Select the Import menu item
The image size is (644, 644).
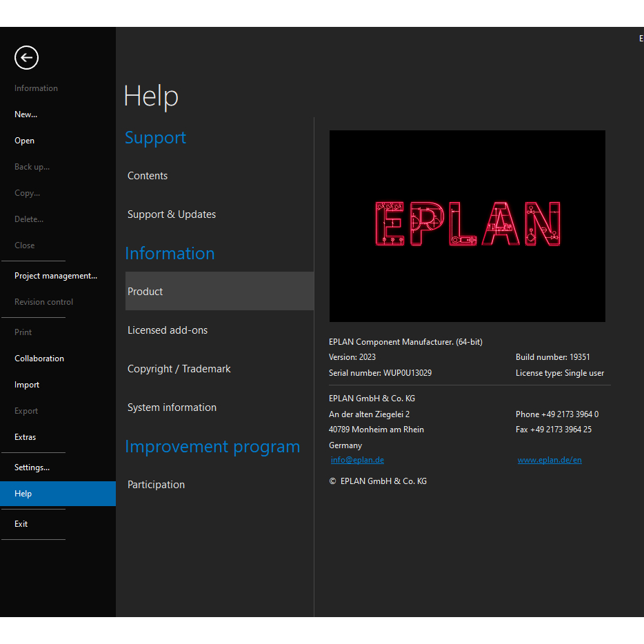point(27,385)
